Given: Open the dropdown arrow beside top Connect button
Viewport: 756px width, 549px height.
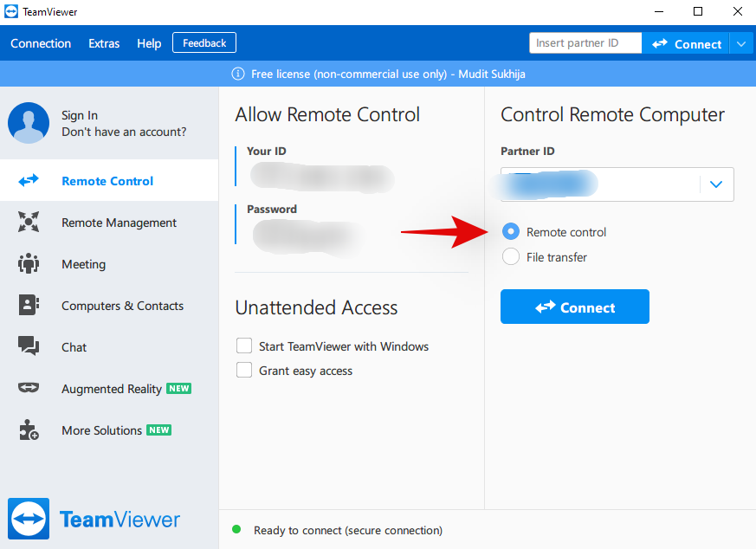Looking at the screenshot, I should pos(740,43).
